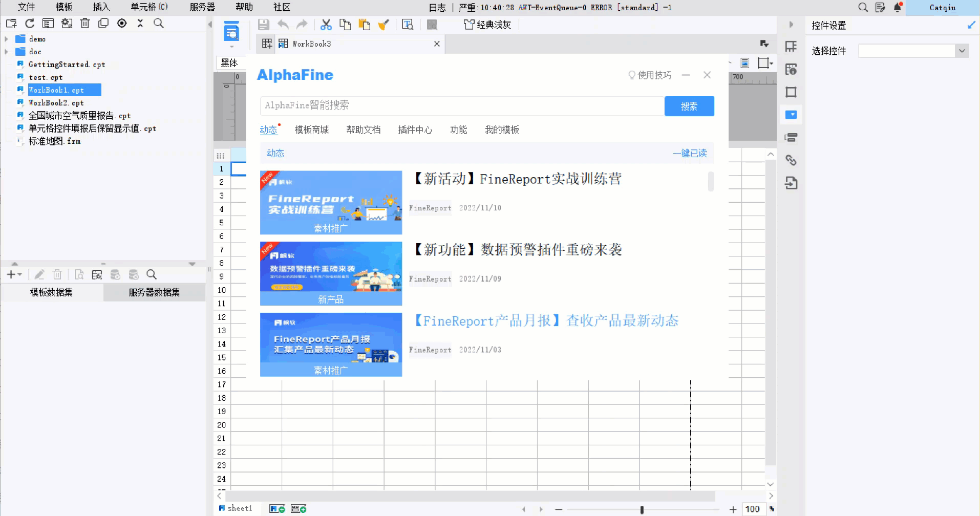Collapse the left file panel arrow
Viewport: 980px width, 516px height.
[210, 25]
